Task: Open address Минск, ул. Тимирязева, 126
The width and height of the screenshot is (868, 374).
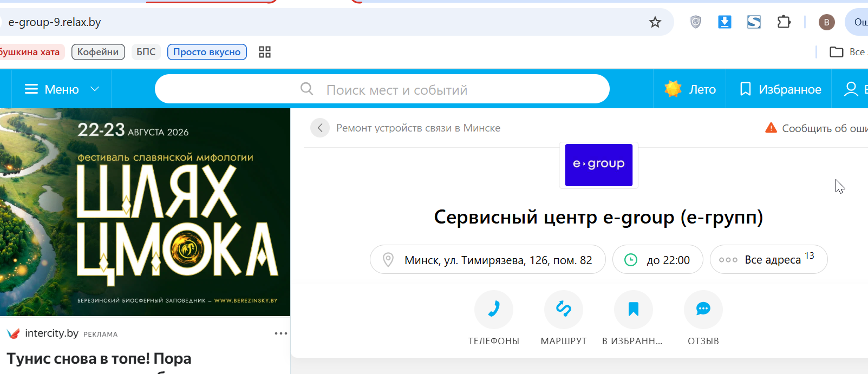Action: point(488,260)
